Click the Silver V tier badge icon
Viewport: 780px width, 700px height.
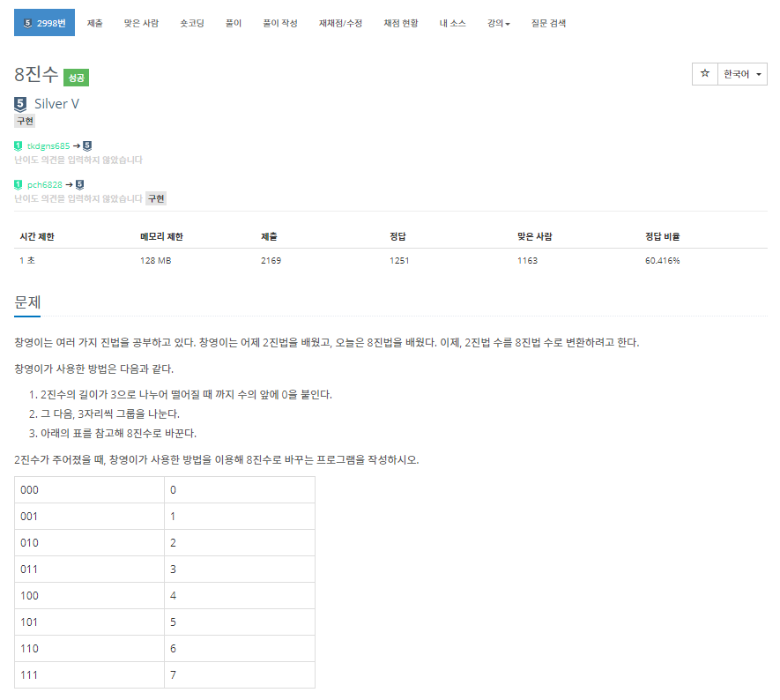pos(20,104)
